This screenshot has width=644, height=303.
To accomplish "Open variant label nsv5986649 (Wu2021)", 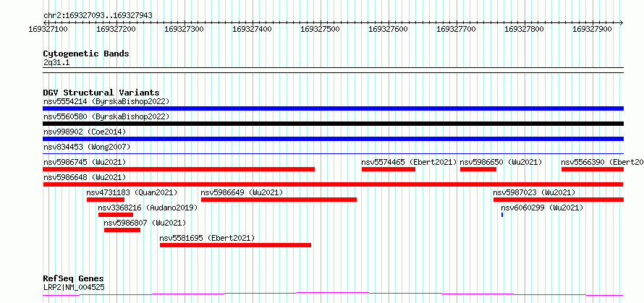I will click(242, 192).
